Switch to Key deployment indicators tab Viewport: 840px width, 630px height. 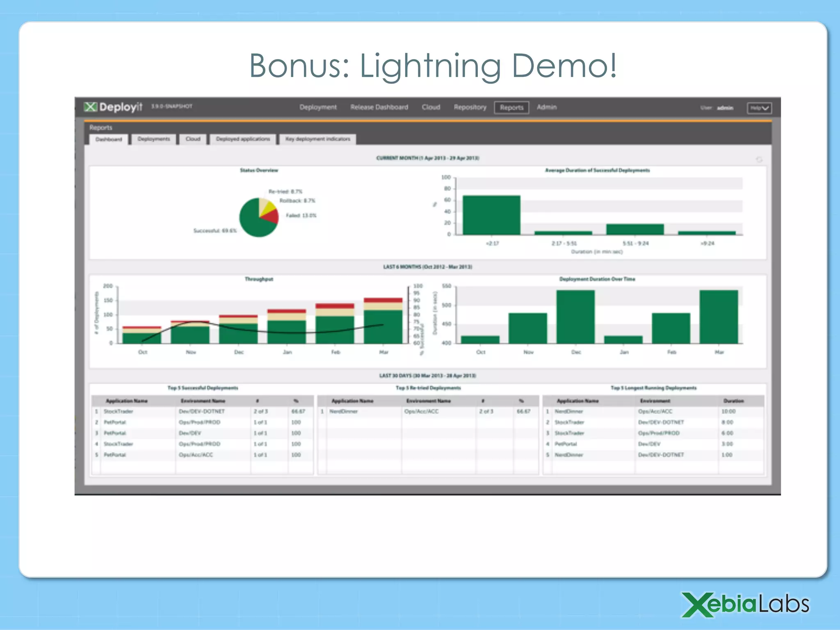tap(318, 139)
